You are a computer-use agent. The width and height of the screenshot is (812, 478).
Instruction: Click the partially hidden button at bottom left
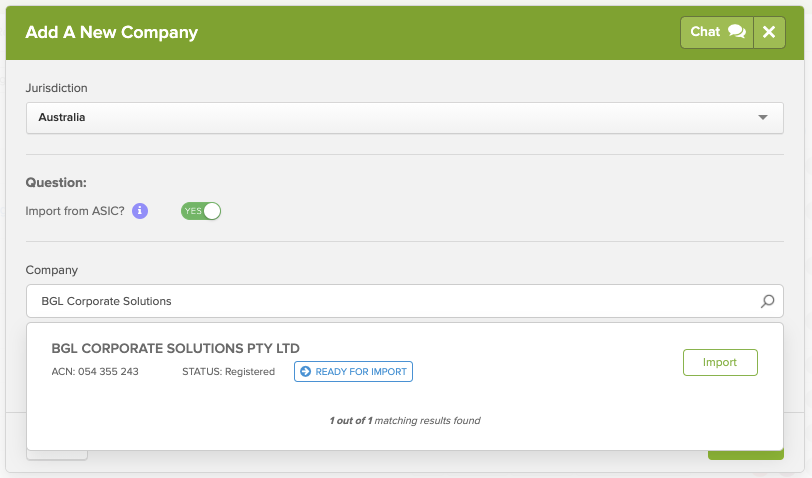coord(56,455)
